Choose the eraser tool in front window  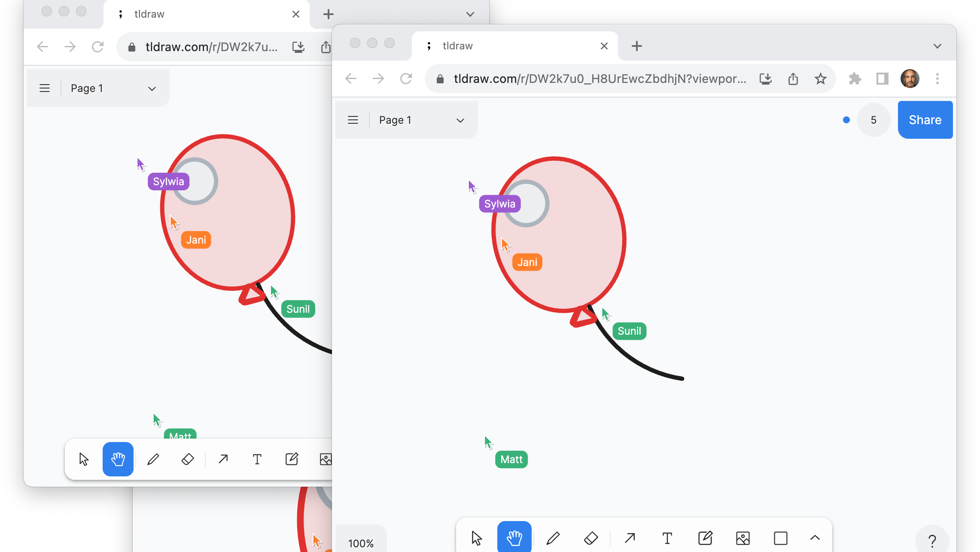[x=591, y=538]
